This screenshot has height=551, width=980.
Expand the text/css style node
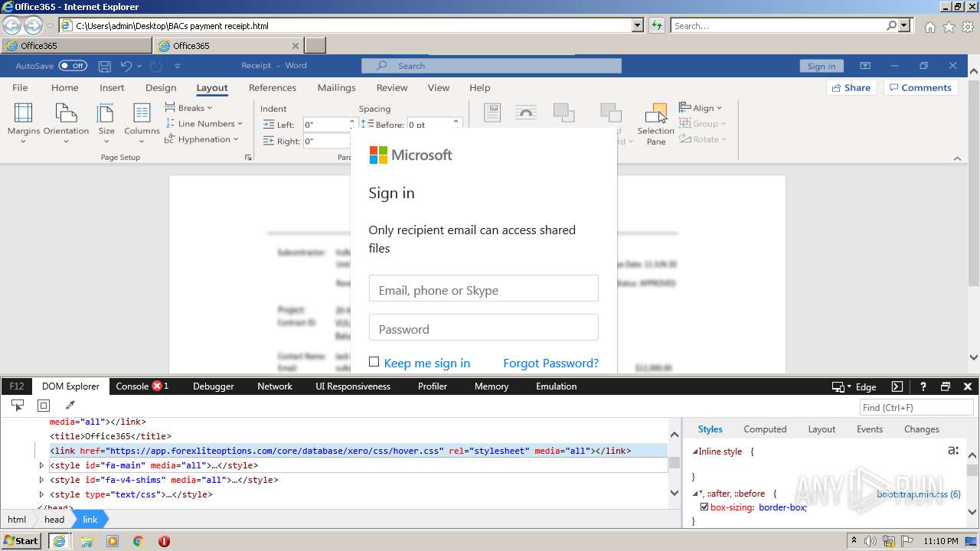42,494
